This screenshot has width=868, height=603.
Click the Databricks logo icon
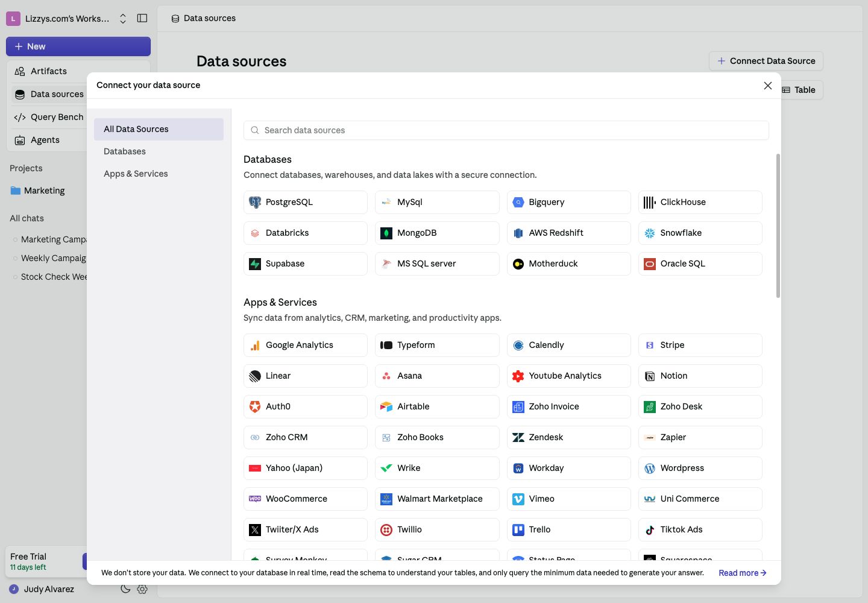coord(255,233)
